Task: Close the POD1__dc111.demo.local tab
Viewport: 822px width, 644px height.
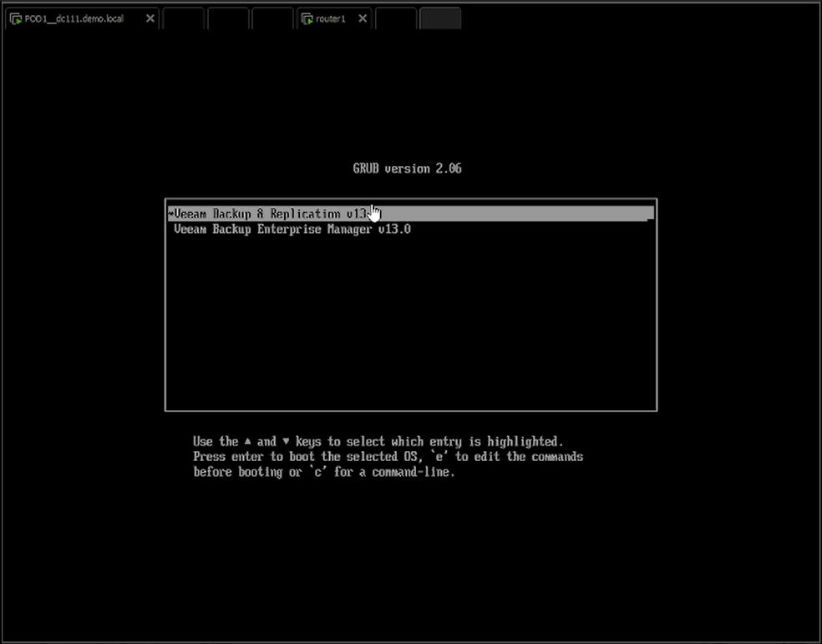Action: tap(150, 18)
